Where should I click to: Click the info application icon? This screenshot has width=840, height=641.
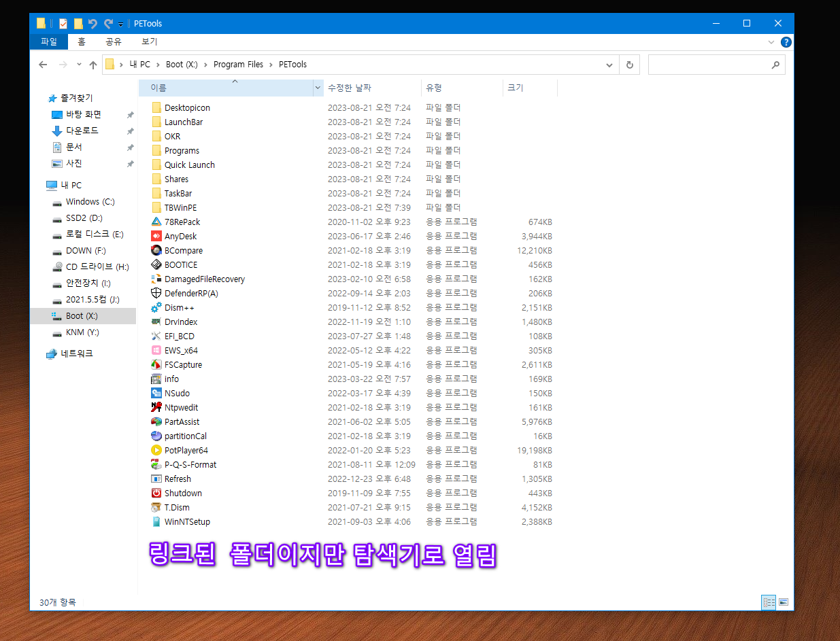[x=156, y=379]
